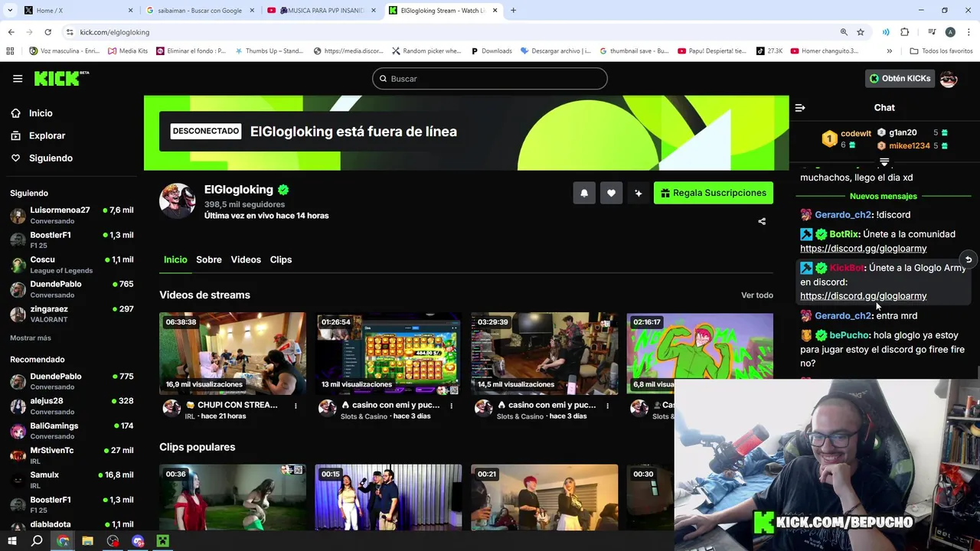
Task: Click the reply arrow on KickBot message
Action: coord(969,260)
